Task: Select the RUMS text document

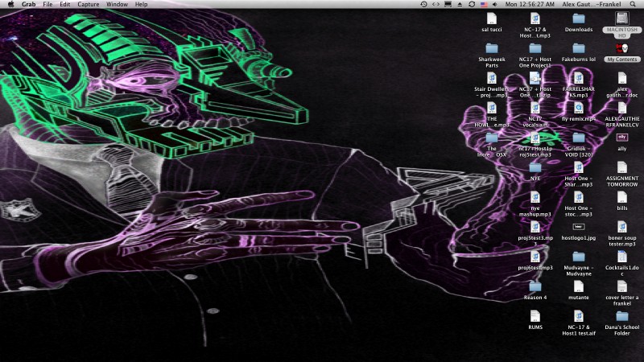Action: pyautogui.click(x=535, y=316)
